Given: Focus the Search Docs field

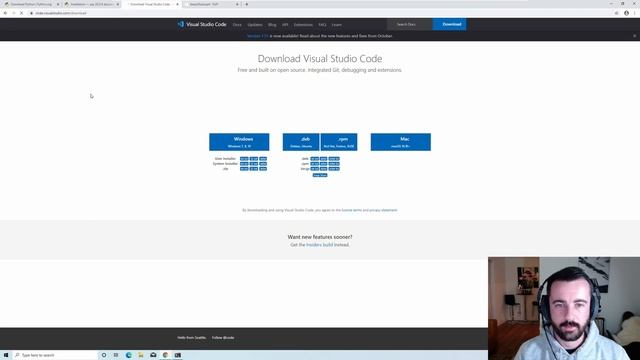Looking at the screenshot, I should point(410,24).
